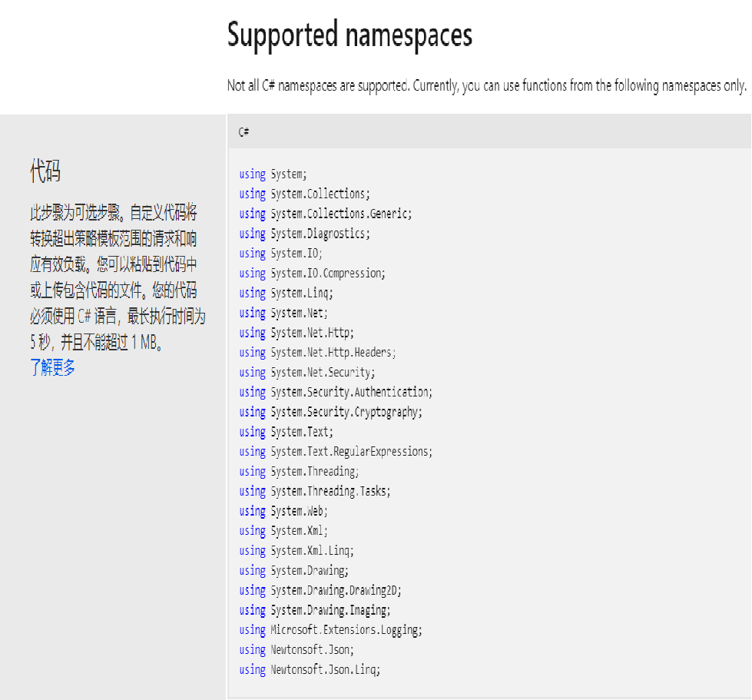Image resolution: width=752 pixels, height=700 pixels.
Task: Click the using Newtonsoft.Json.Linq line
Action: (310, 669)
